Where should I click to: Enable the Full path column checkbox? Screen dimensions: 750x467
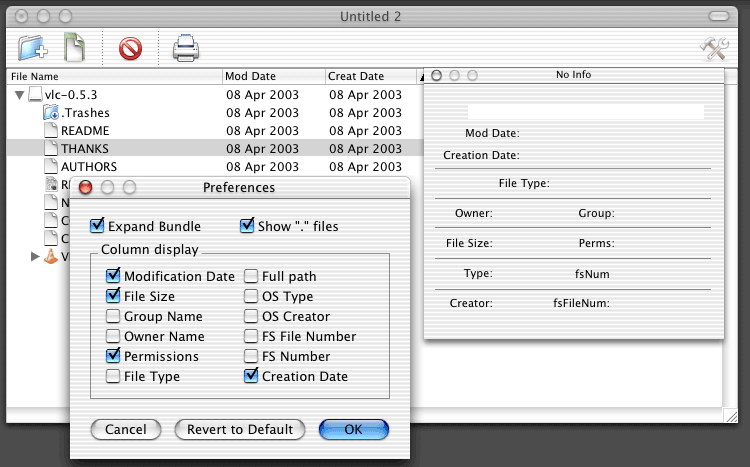252,276
